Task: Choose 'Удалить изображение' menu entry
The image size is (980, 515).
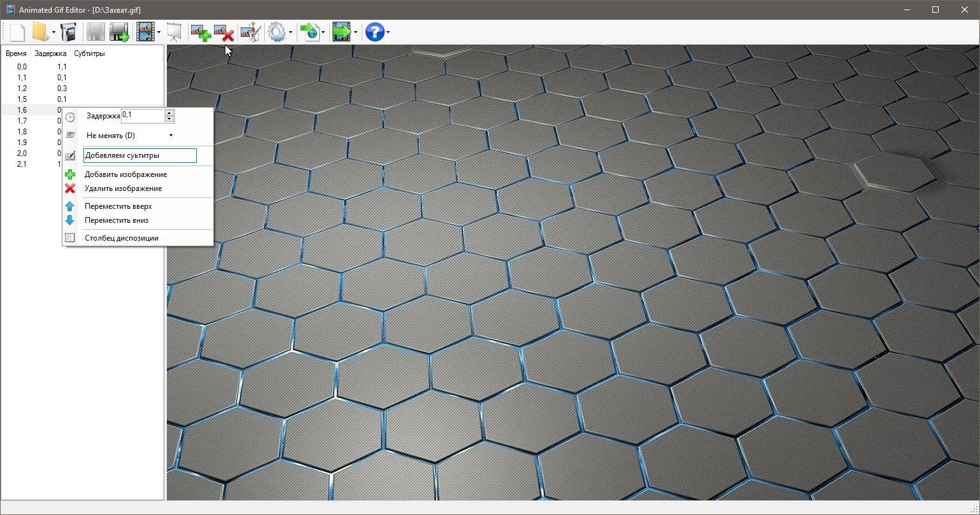Action: 123,188
